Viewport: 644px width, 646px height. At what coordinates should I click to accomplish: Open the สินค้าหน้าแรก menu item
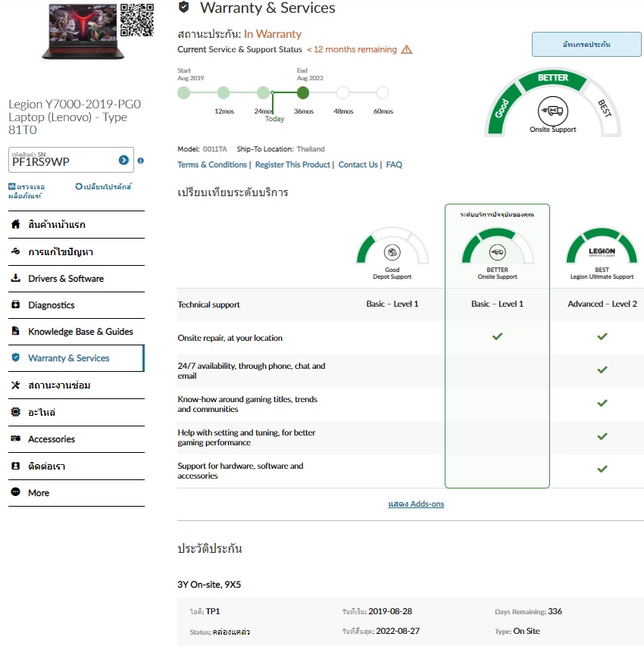pos(77,224)
